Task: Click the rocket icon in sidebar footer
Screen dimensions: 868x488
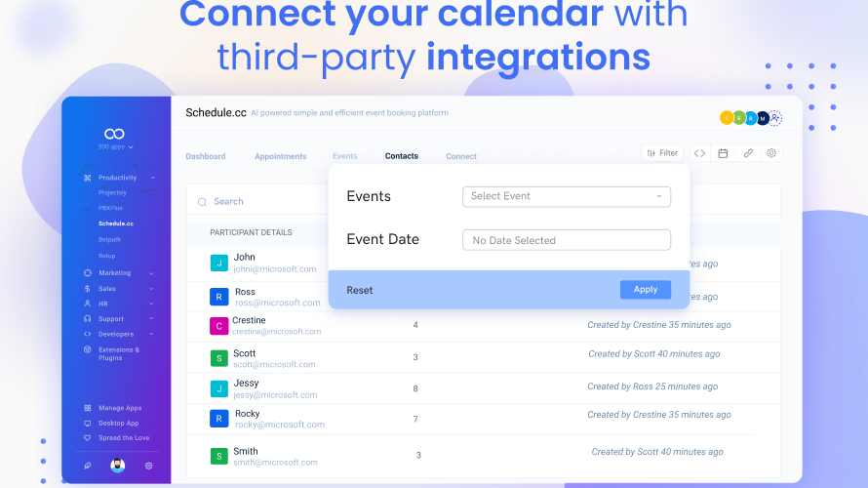Action: click(88, 466)
